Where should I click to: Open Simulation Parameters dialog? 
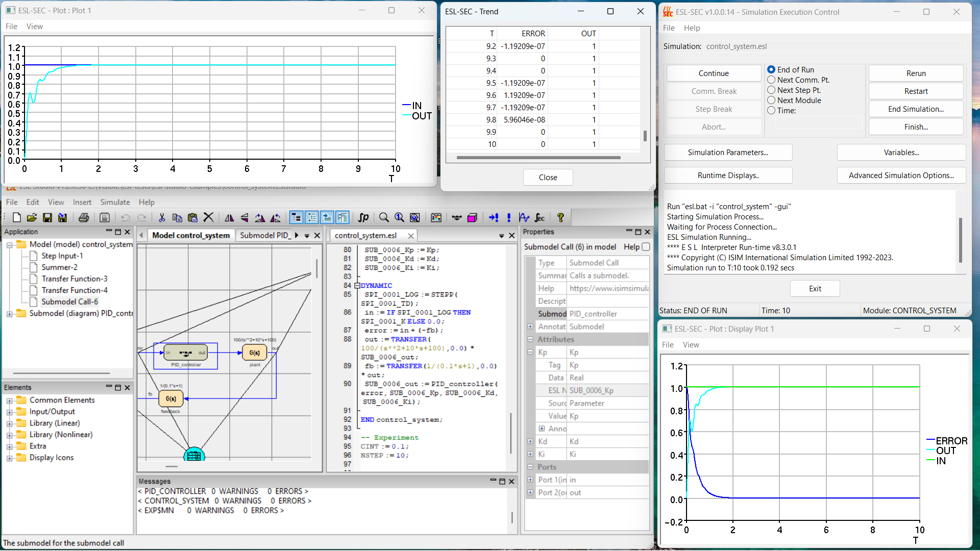(x=727, y=153)
